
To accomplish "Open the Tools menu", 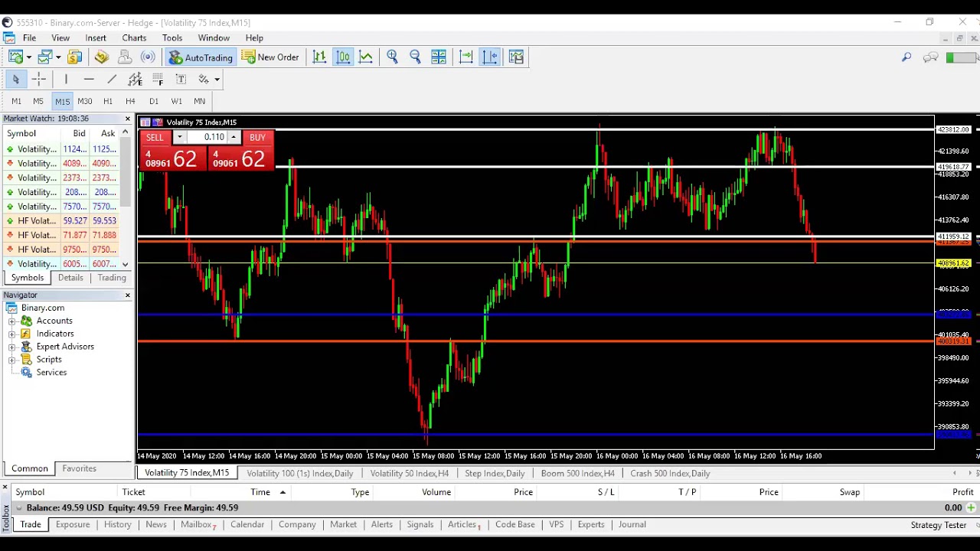I will click(172, 37).
